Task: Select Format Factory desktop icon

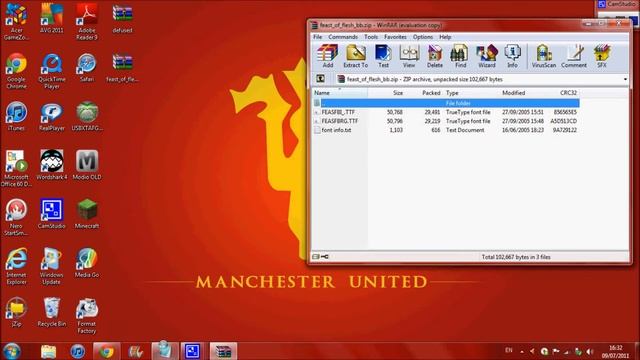Action: click(87, 316)
